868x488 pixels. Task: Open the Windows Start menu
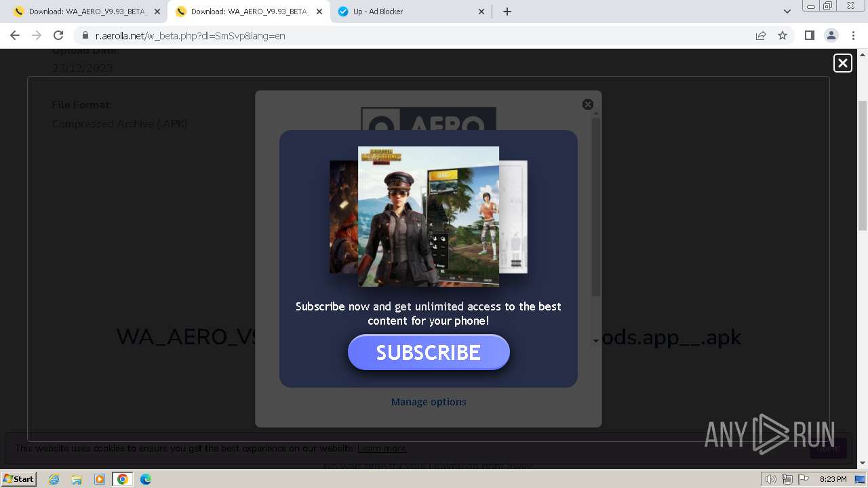19,479
